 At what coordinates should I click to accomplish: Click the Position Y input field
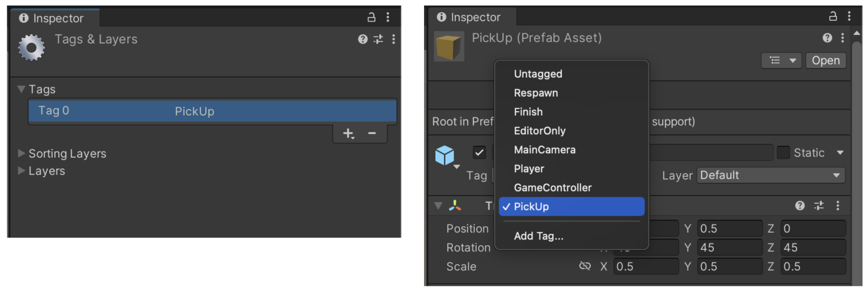[x=729, y=229]
